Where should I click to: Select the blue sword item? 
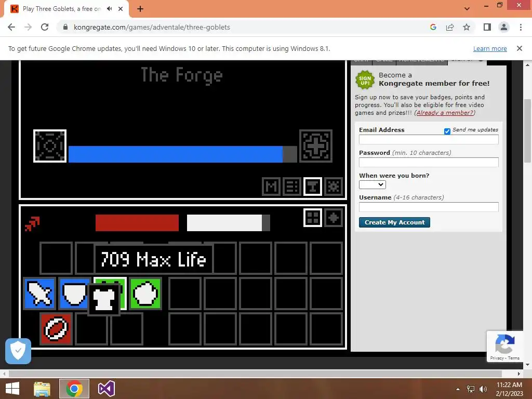(39, 294)
